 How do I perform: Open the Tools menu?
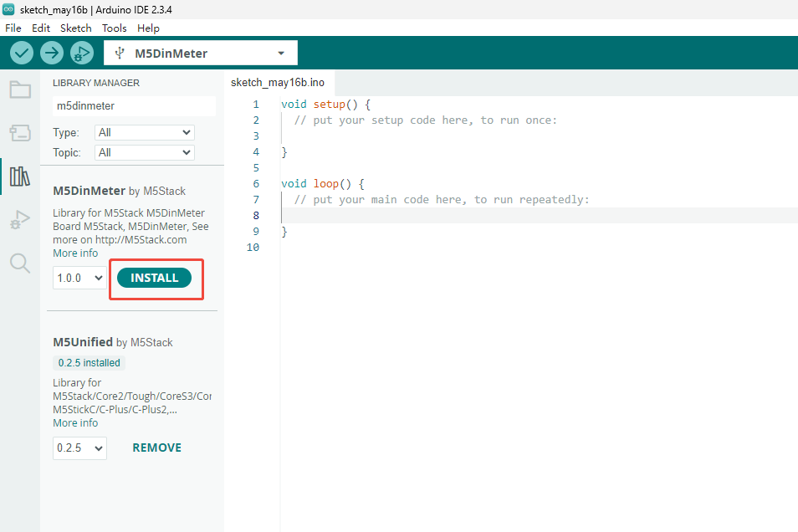pyautogui.click(x=114, y=28)
